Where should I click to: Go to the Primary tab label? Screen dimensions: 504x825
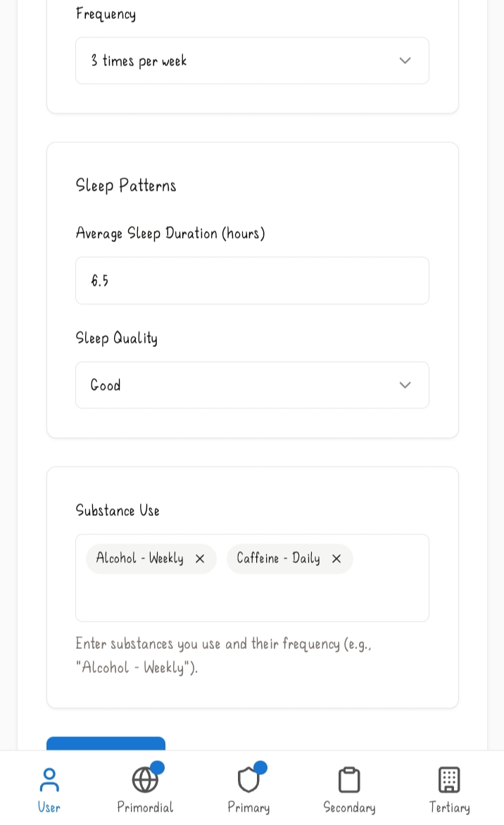(x=248, y=807)
